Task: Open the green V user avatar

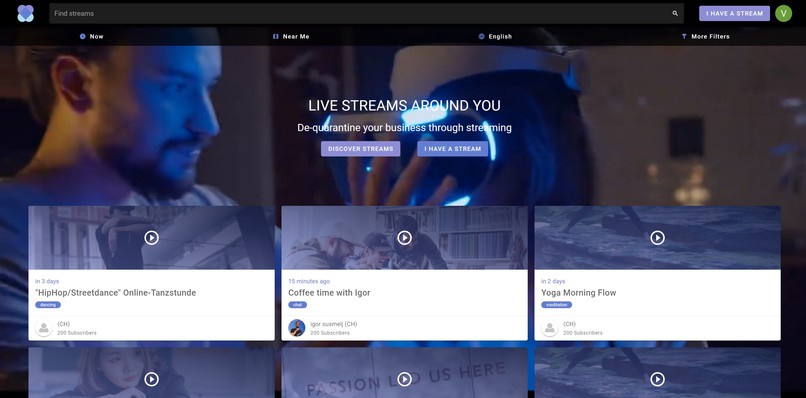Action: 783,13
